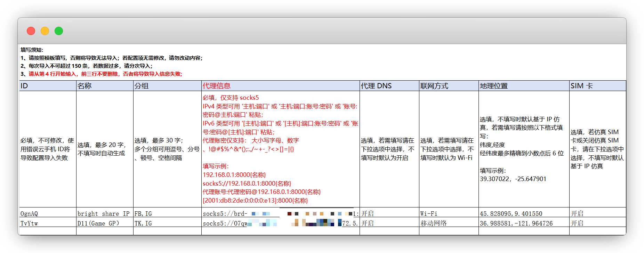Maximize the window with the green button
The width and height of the screenshot is (644, 253).
coord(59,31)
